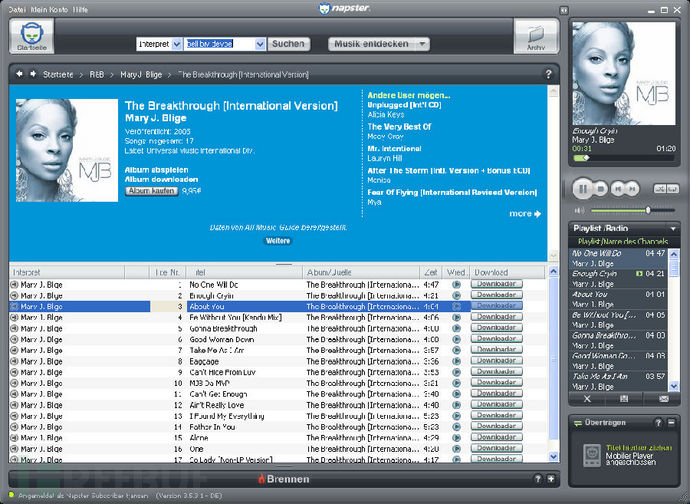Screen dimensions: 690x504
Task: Delete item with playlist X icon
Action: [587, 398]
